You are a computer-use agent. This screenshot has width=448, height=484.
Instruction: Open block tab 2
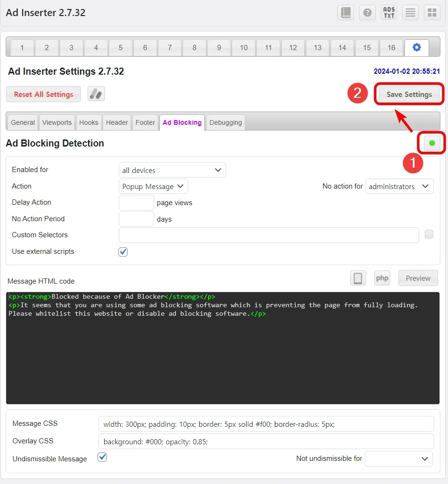47,48
